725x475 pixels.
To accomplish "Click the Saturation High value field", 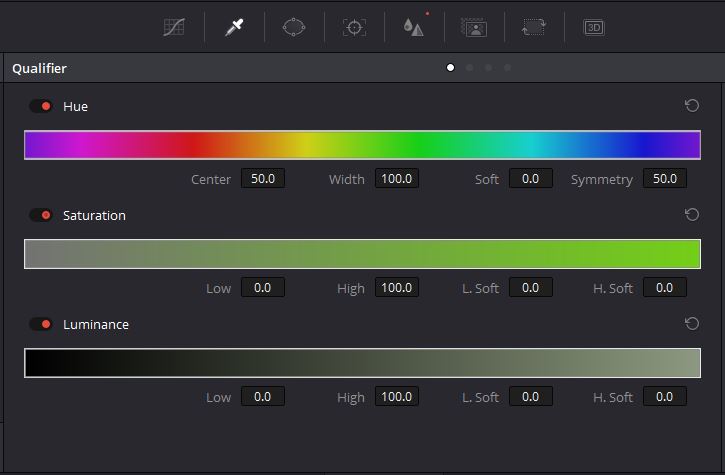I will 397,288.
